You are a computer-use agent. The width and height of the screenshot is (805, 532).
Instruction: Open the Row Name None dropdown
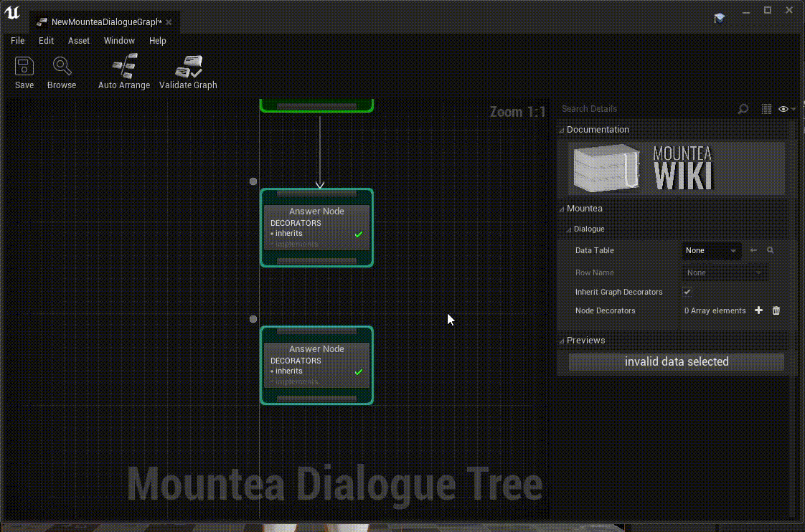(725, 272)
